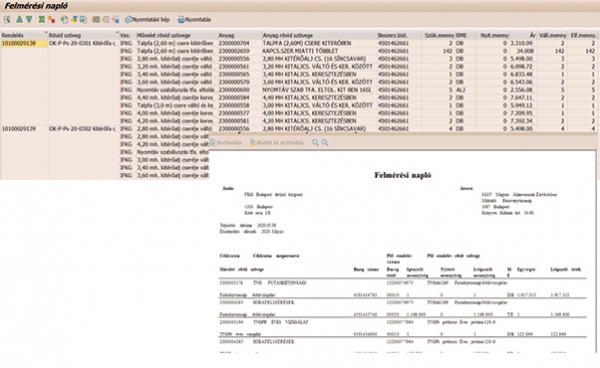This screenshot has width=600, height=368.
Task: Select the Ár column header
Action: point(523,35)
